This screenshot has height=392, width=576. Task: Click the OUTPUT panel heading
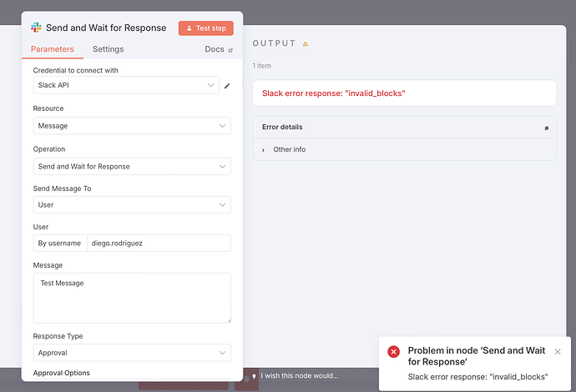(x=274, y=43)
